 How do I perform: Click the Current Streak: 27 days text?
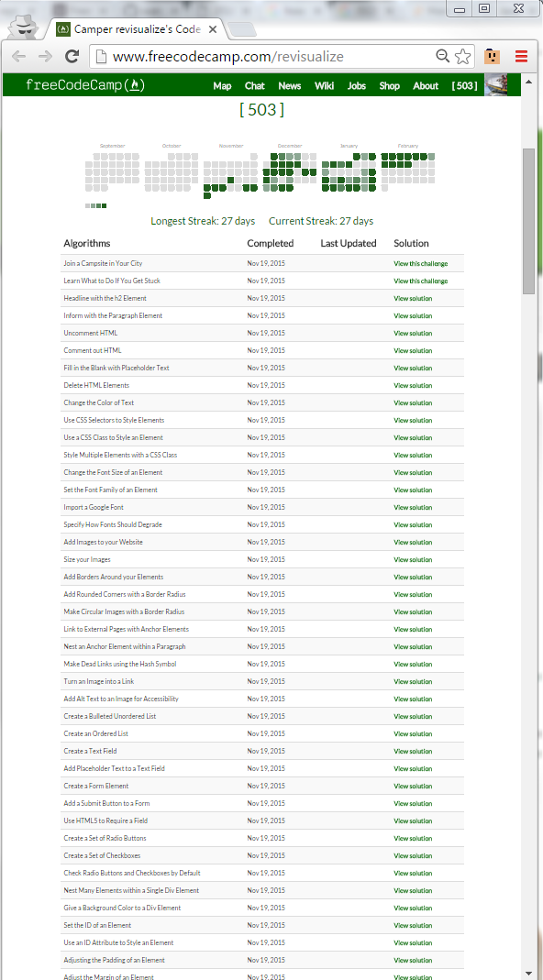click(x=321, y=221)
